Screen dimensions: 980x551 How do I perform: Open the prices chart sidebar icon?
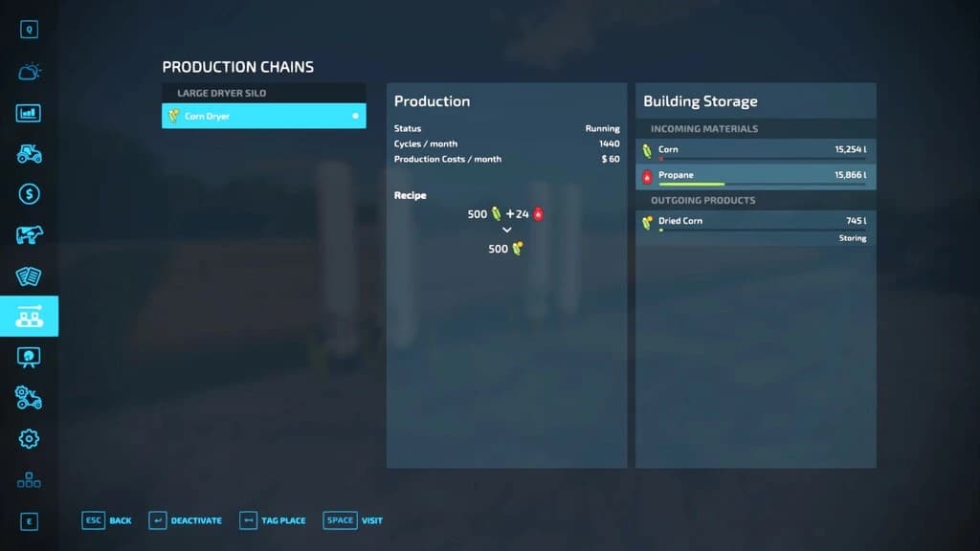[29, 113]
